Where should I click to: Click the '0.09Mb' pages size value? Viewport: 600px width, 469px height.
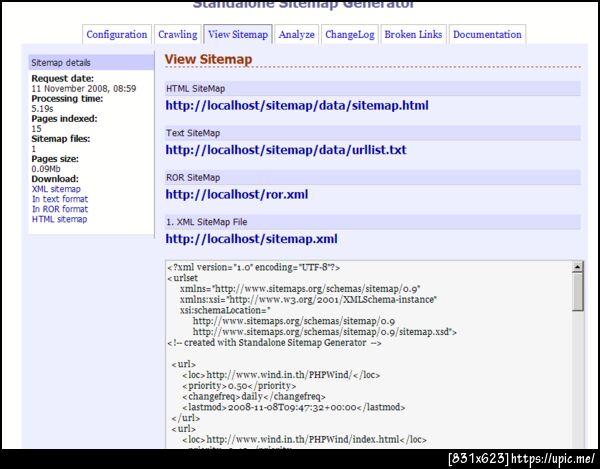(x=46, y=169)
